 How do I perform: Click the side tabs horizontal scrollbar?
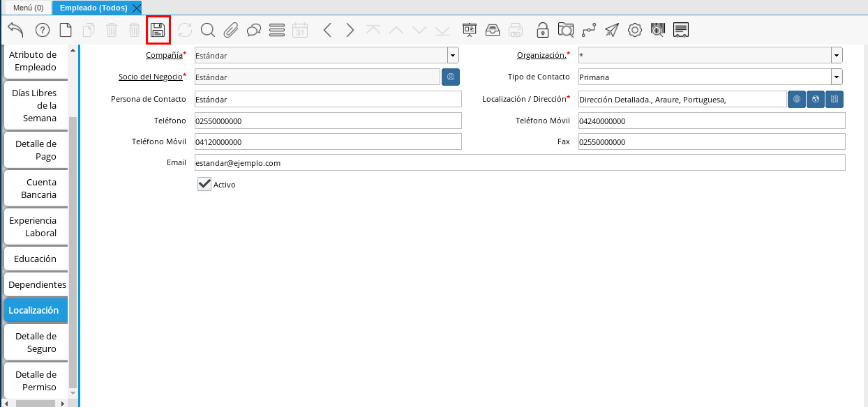[36, 404]
